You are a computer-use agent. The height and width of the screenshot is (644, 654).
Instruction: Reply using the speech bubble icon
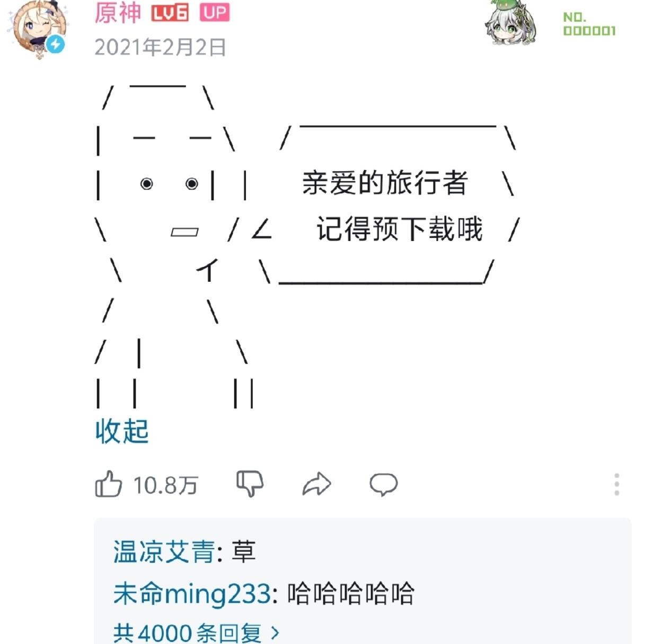pos(384,484)
